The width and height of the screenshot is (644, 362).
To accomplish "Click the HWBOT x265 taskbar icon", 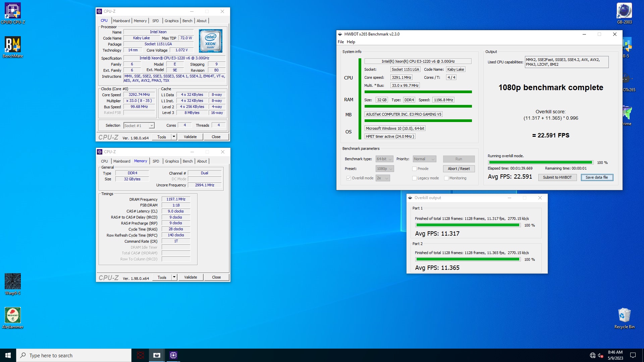I will pos(157,355).
